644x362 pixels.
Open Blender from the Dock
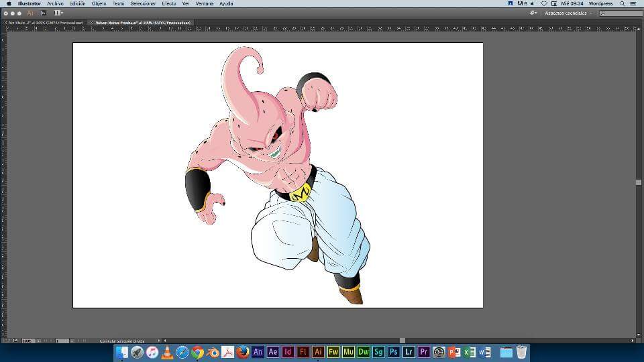pos(213,352)
